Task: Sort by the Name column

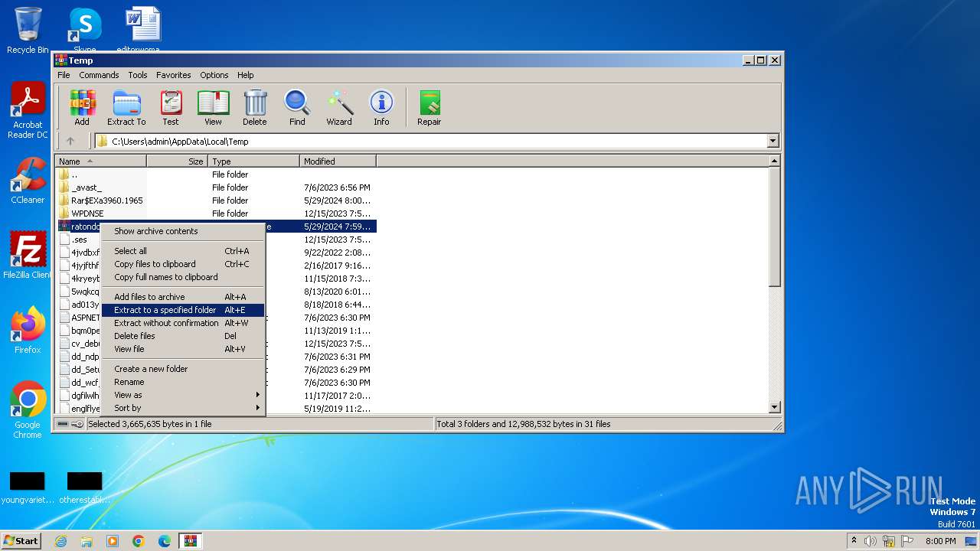Action: point(101,161)
